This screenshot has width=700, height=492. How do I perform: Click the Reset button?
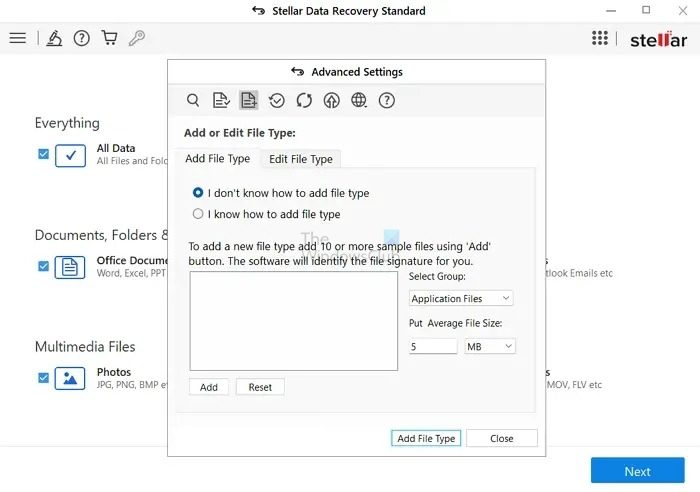pyautogui.click(x=260, y=387)
